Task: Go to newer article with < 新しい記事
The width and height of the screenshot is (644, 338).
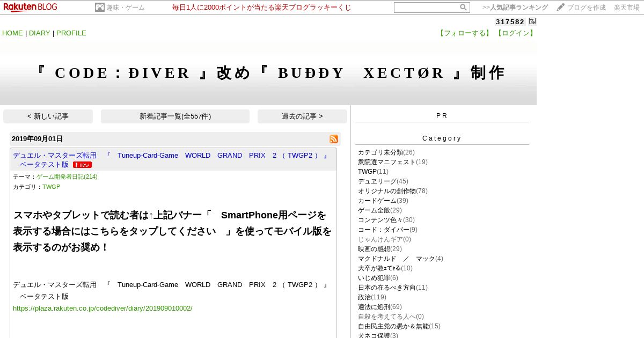Action: coord(48,116)
